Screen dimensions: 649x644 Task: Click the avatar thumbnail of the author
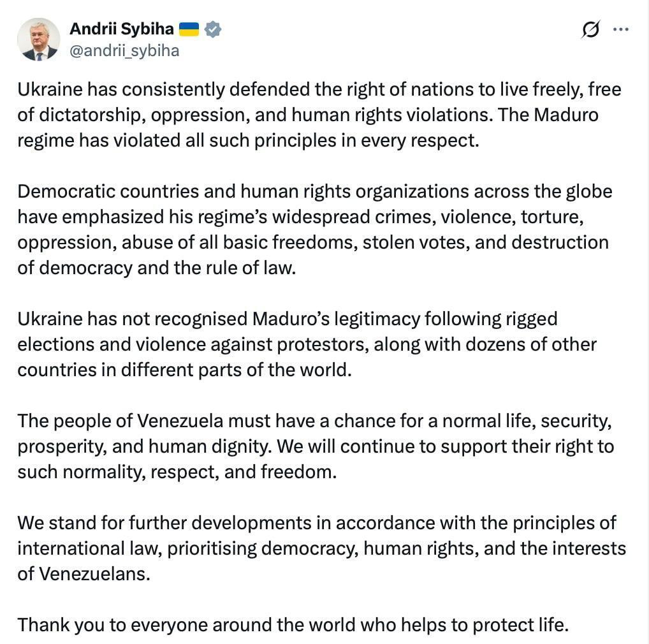(39, 39)
